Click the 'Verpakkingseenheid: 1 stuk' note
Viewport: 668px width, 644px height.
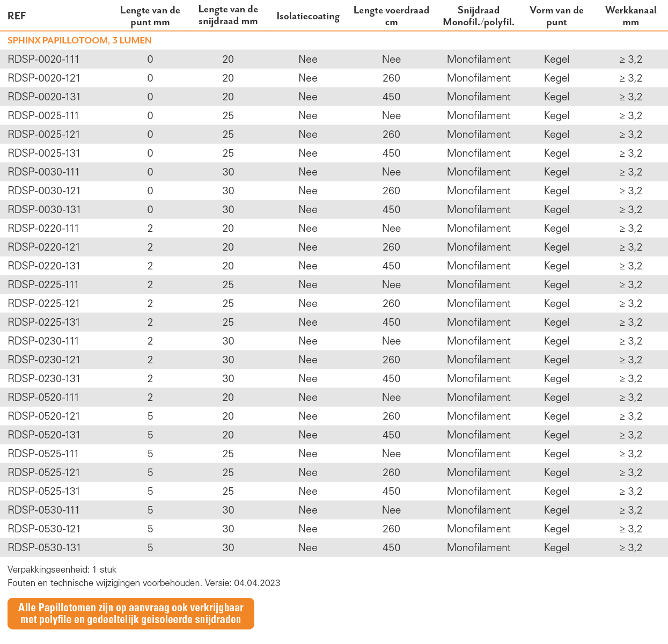coord(62,569)
